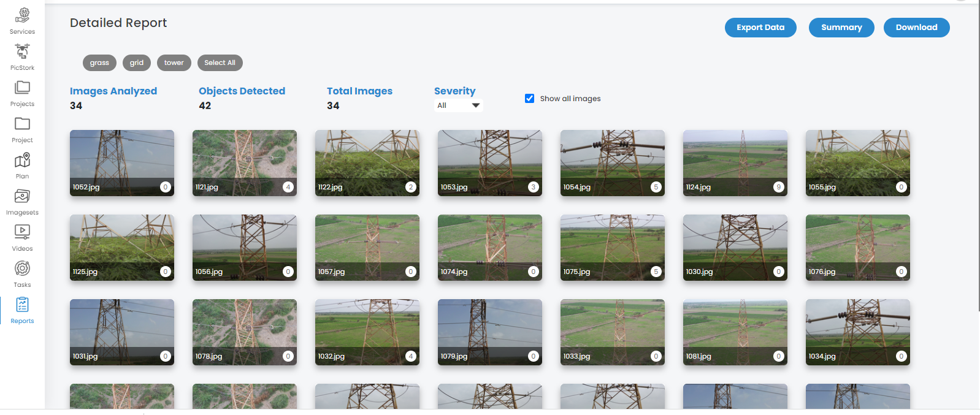Open the Severity dropdown
The height and width of the screenshot is (415, 980).
point(458,105)
